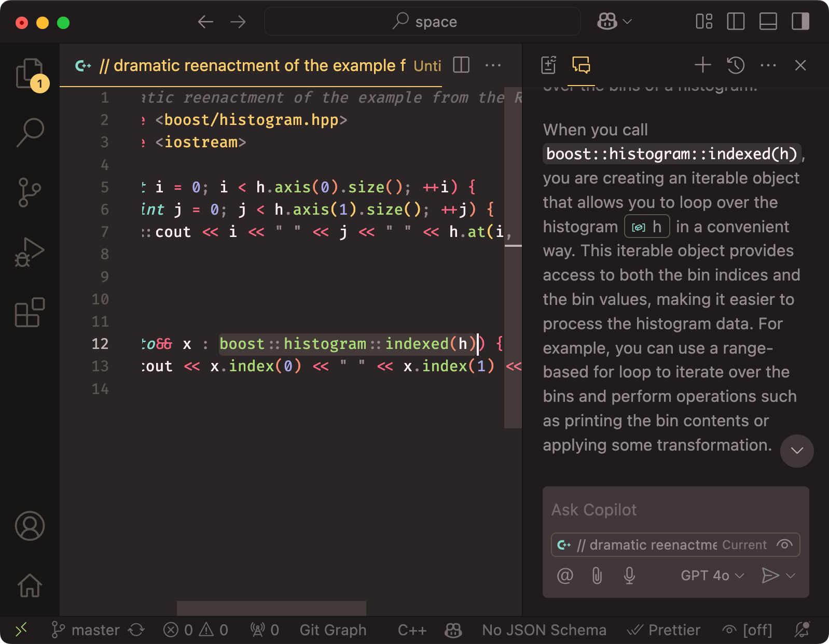Split the editor to the right

click(461, 65)
